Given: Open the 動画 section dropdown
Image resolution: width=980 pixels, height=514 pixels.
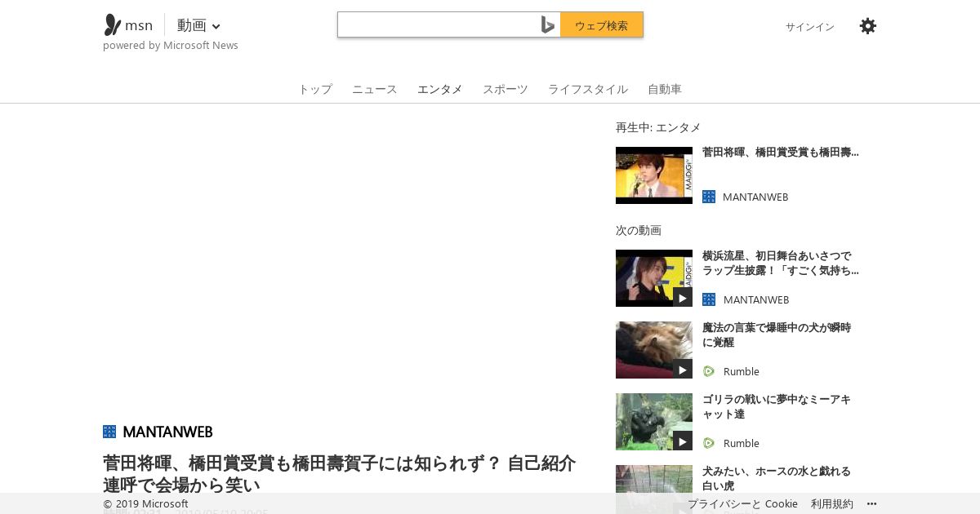Looking at the screenshot, I should point(198,25).
